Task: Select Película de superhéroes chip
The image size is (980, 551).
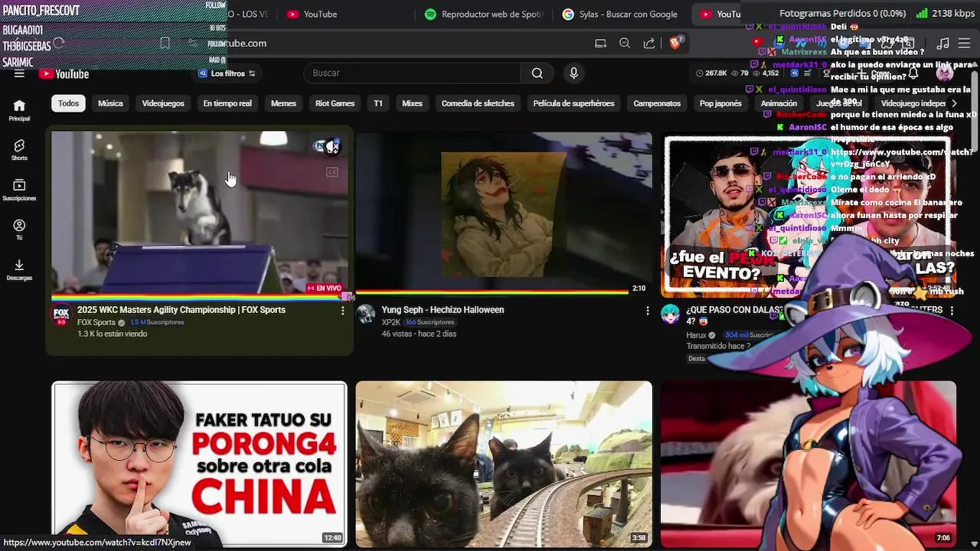Action: pyautogui.click(x=573, y=103)
